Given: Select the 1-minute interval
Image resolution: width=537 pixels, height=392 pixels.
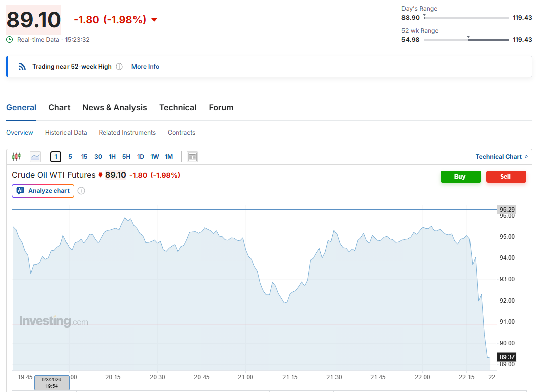Looking at the screenshot, I should (x=56, y=157).
